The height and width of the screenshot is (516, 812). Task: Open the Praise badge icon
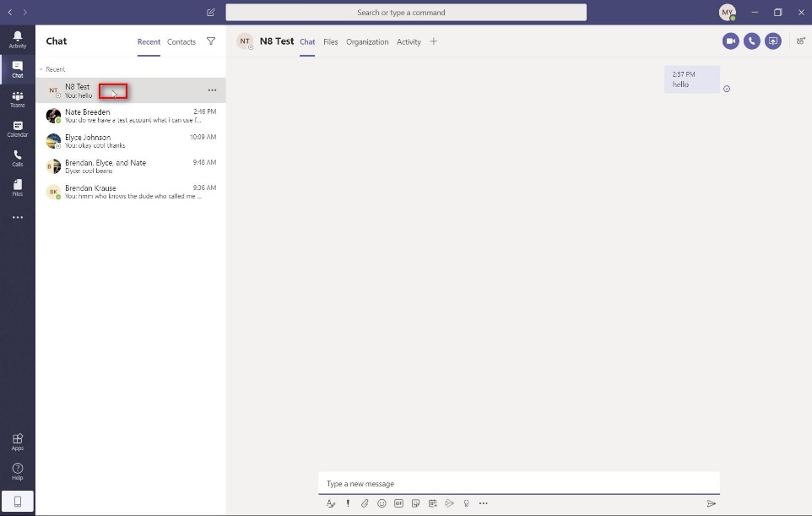coord(466,503)
